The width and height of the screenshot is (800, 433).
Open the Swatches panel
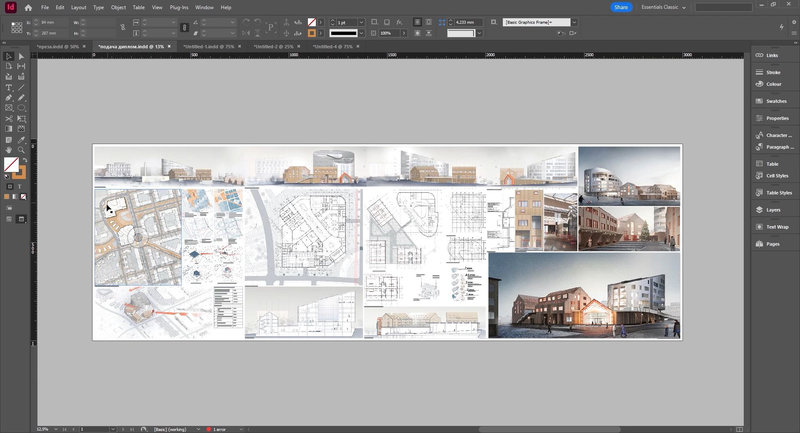776,101
